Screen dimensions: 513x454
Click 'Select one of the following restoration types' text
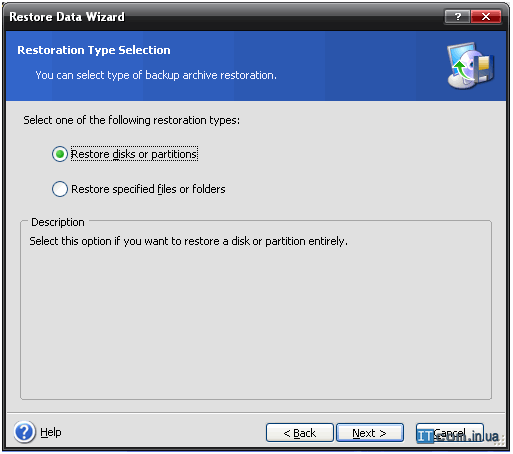(131, 120)
